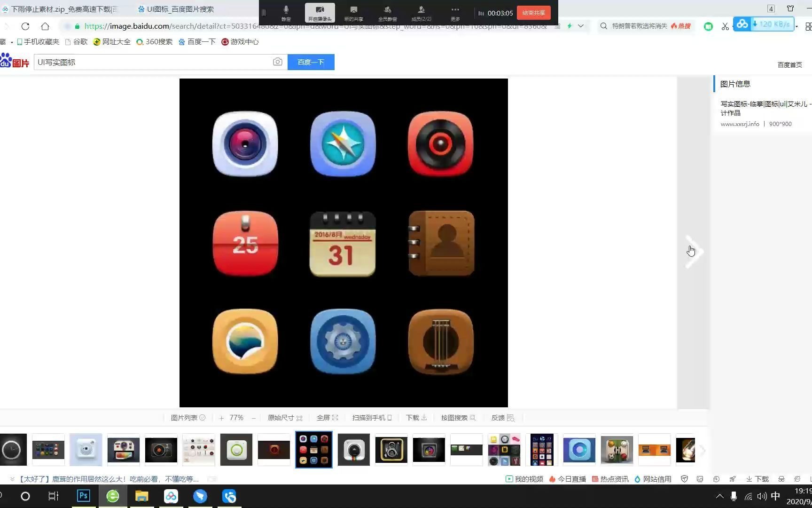The height and width of the screenshot is (508, 812).
Task: Toggle 全员静音 mute-all in meeting toolbar
Action: [x=387, y=13]
